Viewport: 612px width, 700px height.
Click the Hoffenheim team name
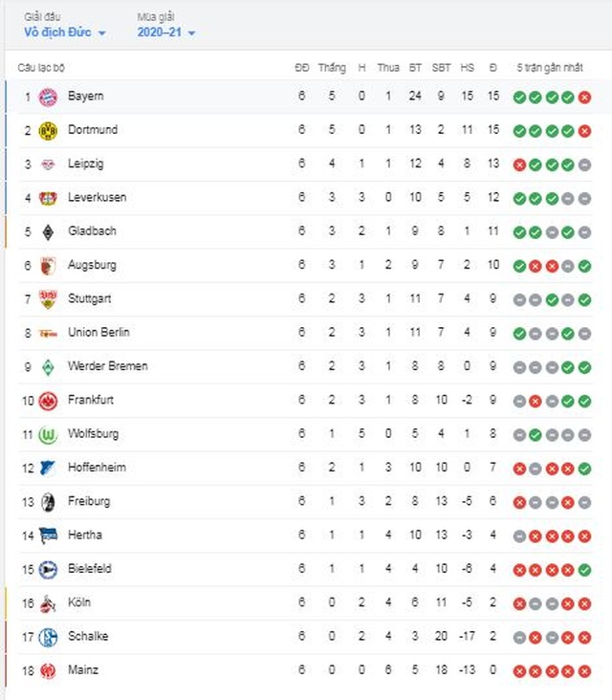click(97, 468)
